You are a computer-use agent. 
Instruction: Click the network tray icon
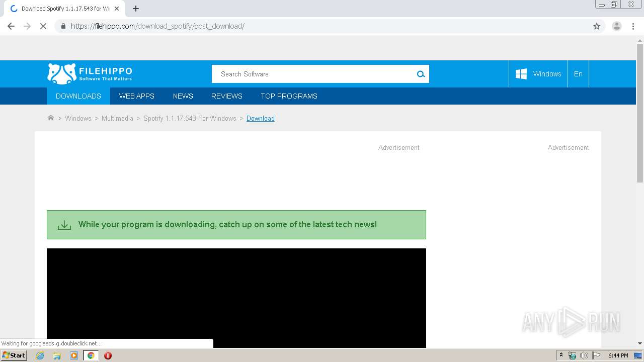pos(572,355)
